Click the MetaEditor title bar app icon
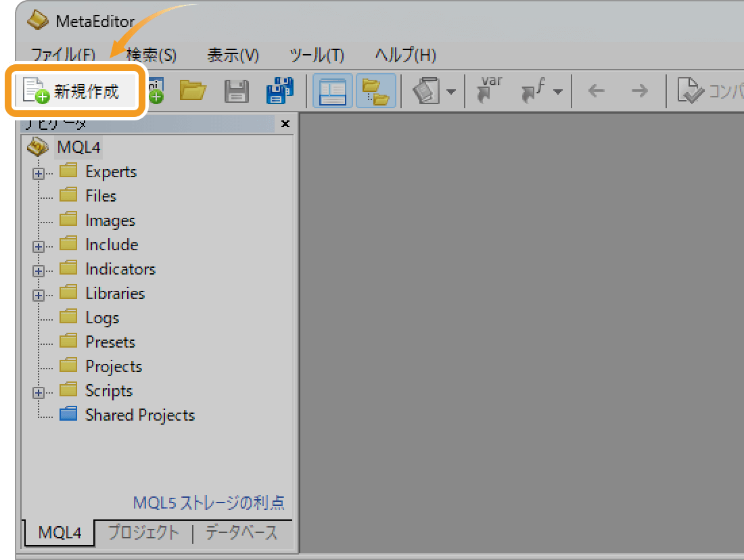 [x=37, y=21]
